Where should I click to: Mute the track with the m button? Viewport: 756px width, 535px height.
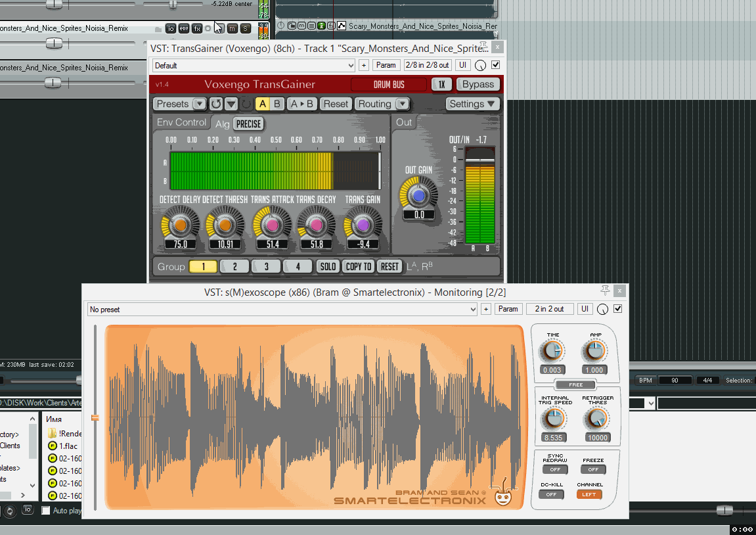(x=232, y=28)
